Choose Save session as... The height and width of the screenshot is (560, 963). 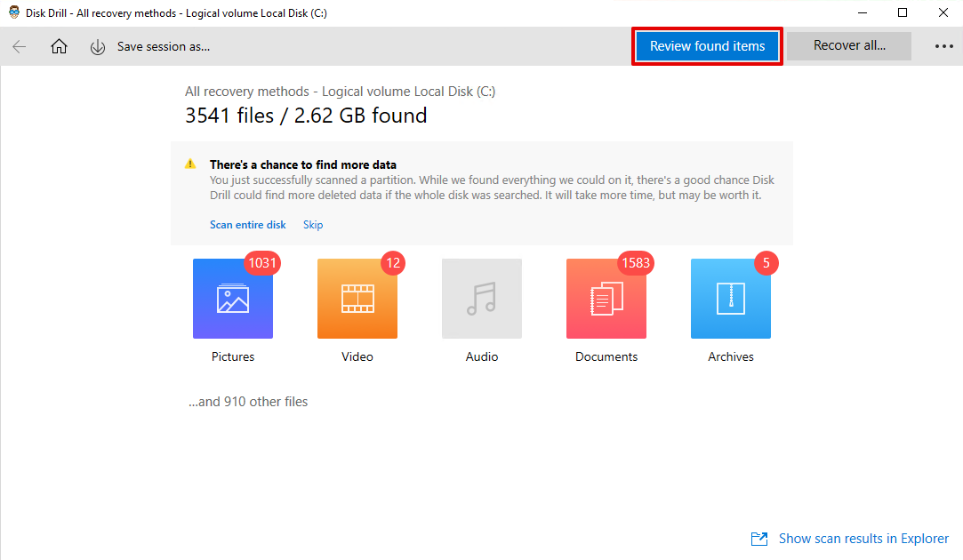pos(164,46)
